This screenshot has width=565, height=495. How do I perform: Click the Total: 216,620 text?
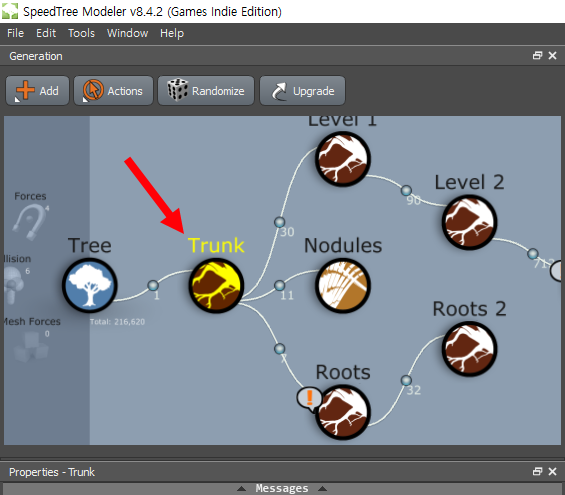(117, 322)
